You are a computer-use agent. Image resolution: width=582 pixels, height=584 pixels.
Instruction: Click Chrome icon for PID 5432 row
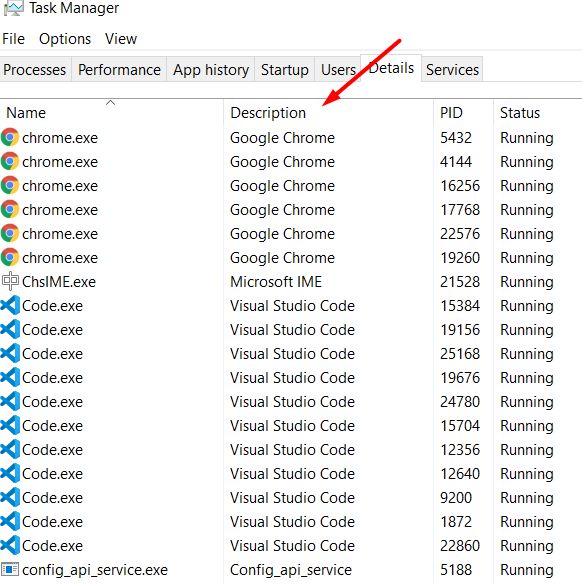pos(10,138)
